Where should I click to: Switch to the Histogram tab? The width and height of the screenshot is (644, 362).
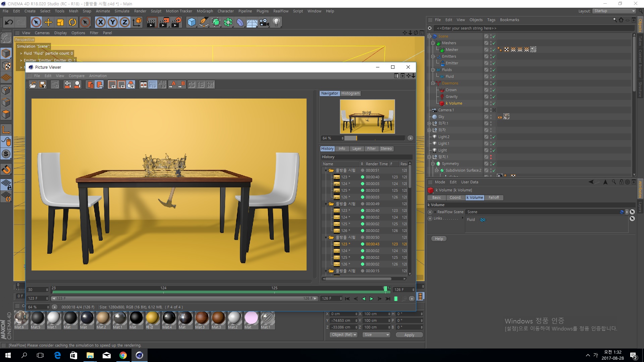tap(350, 94)
